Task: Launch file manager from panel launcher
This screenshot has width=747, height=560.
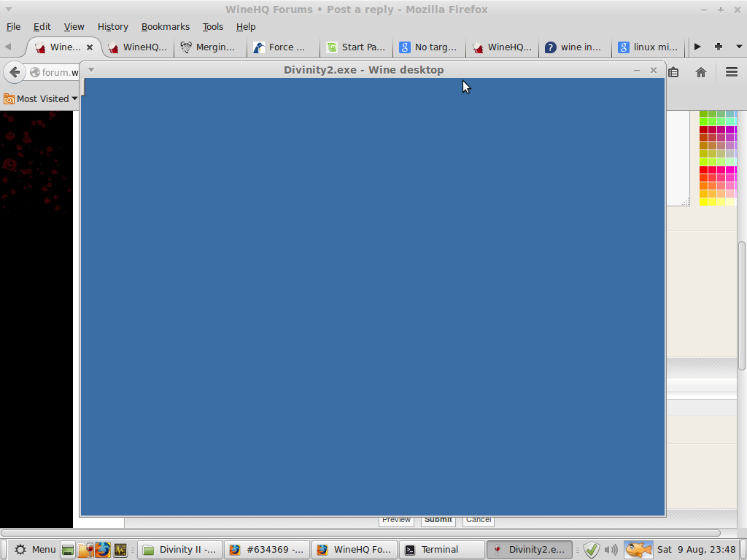Action: pyautogui.click(x=85, y=550)
